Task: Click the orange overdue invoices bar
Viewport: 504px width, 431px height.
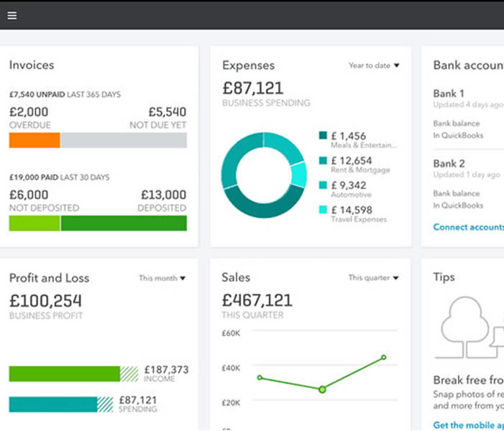Action: click(x=35, y=140)
